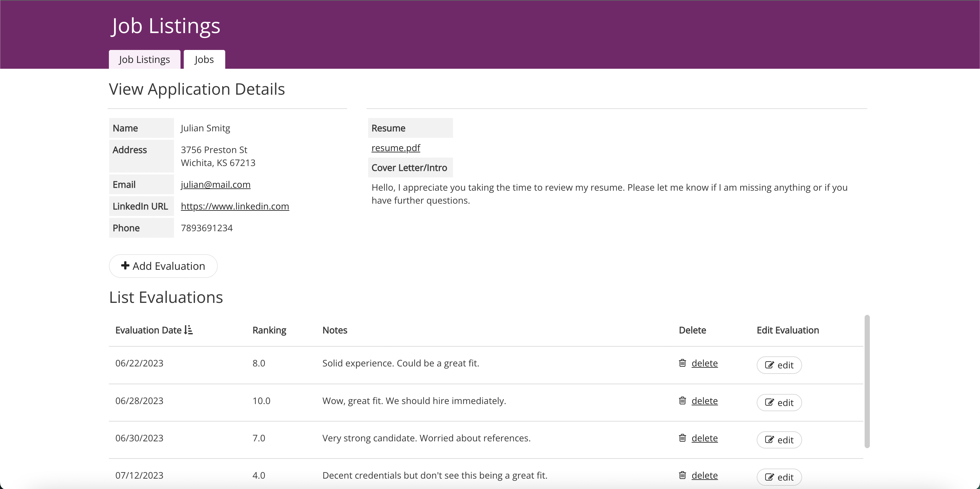Click trash icon for 06/30/2023 evaluation
The width and height of the screenshot is (980, 489).
(682, 438)
